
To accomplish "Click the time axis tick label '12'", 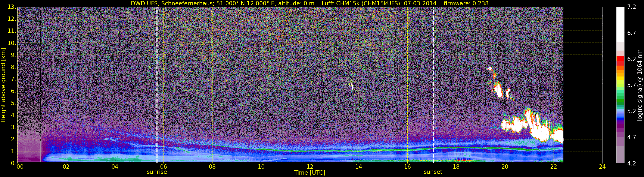I will [310, 166].
